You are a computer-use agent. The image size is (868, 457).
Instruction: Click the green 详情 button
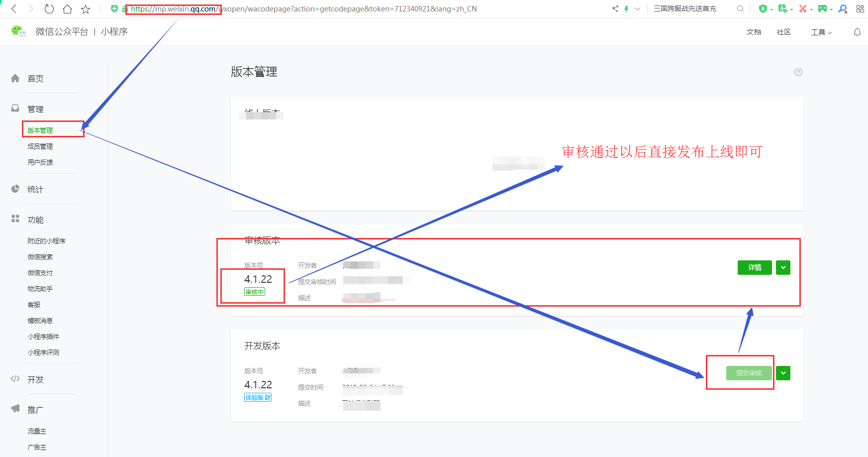coord(755,267)
